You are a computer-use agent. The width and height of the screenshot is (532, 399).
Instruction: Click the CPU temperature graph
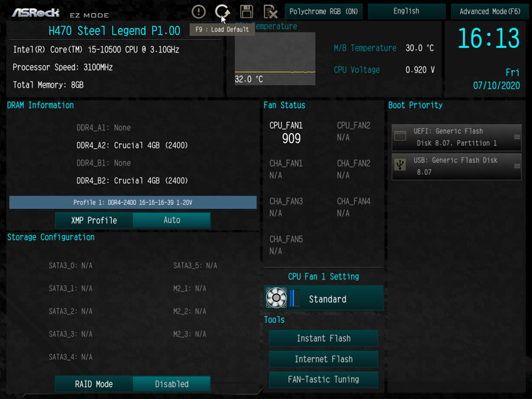coord(275,59)
